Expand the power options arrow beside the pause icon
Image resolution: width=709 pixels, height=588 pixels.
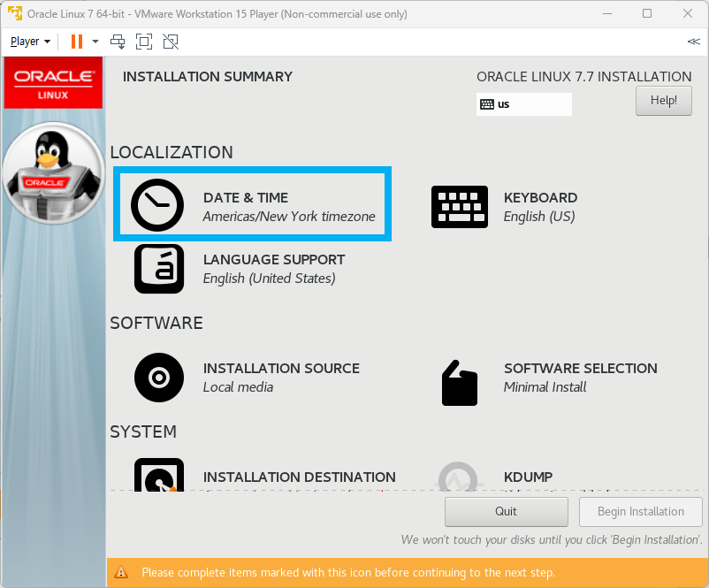95,42
